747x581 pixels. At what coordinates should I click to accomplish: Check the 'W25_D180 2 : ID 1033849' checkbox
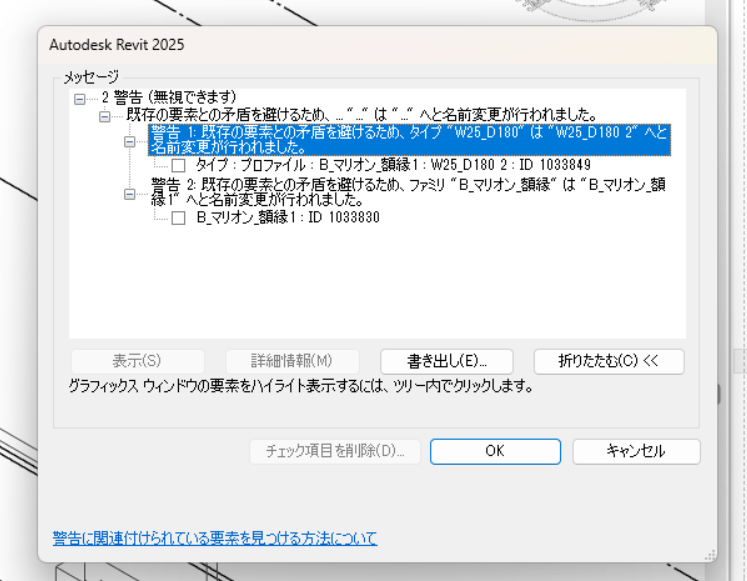click(x=178, y=165)
